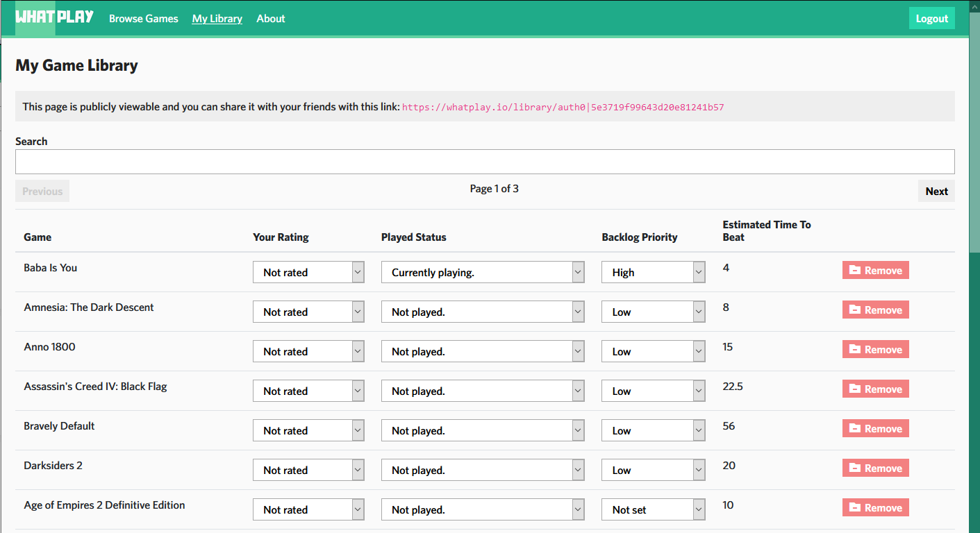Click the Logout button
Image resolution: width=980 pixels, height=533 pixels.
[932, 19]
